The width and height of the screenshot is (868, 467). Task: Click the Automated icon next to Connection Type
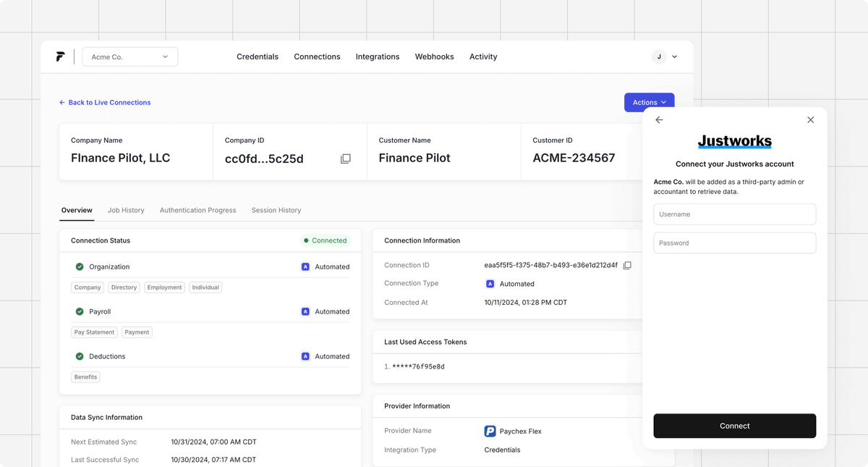[x=490, y=284]
